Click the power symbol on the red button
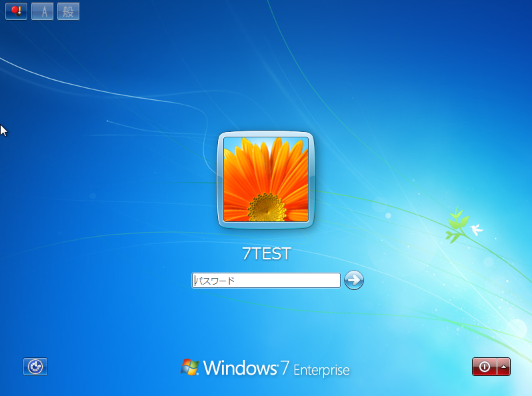 click(x=485, y=367)
